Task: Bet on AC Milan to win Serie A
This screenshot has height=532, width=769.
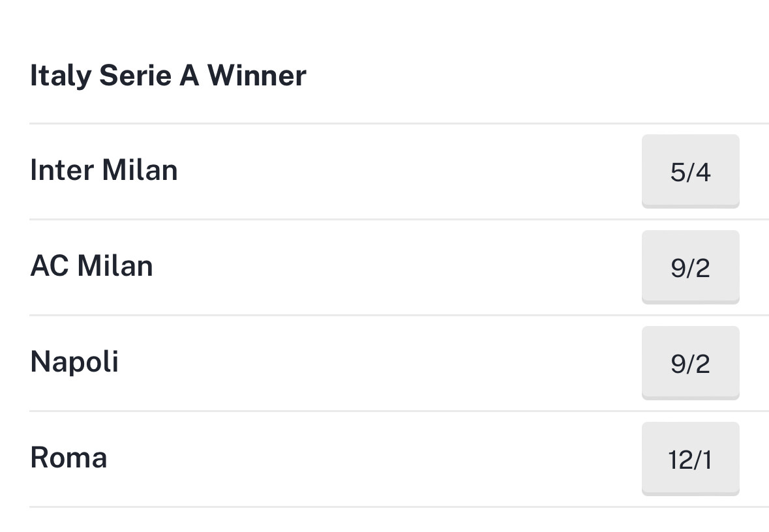Action: point(690,267)
